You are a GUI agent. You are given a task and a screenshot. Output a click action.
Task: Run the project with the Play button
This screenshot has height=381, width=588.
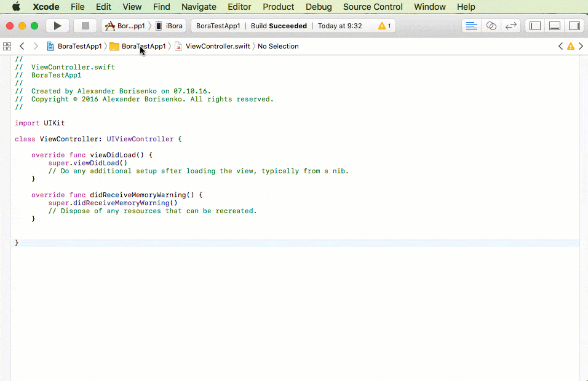[57, 26]
